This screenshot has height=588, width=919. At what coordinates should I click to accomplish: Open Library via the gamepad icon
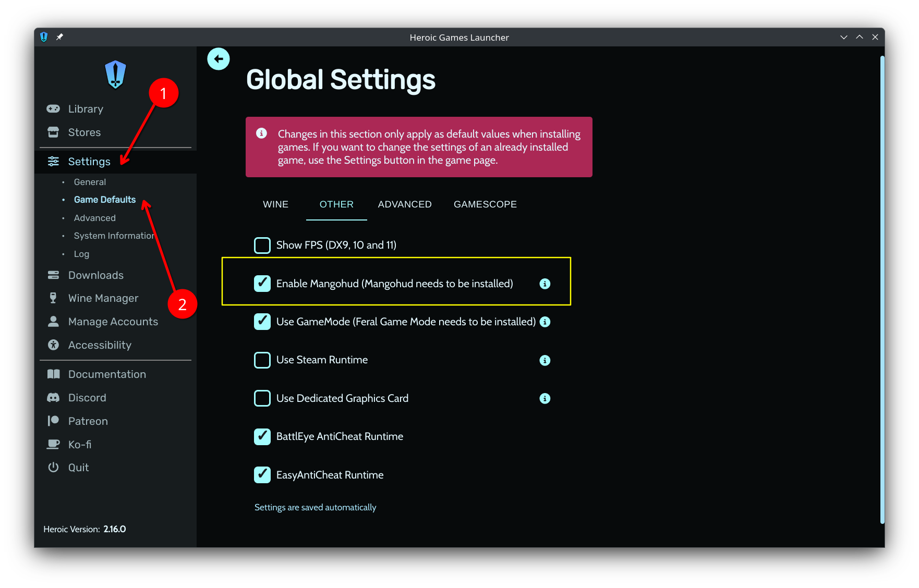pos(53,109)
